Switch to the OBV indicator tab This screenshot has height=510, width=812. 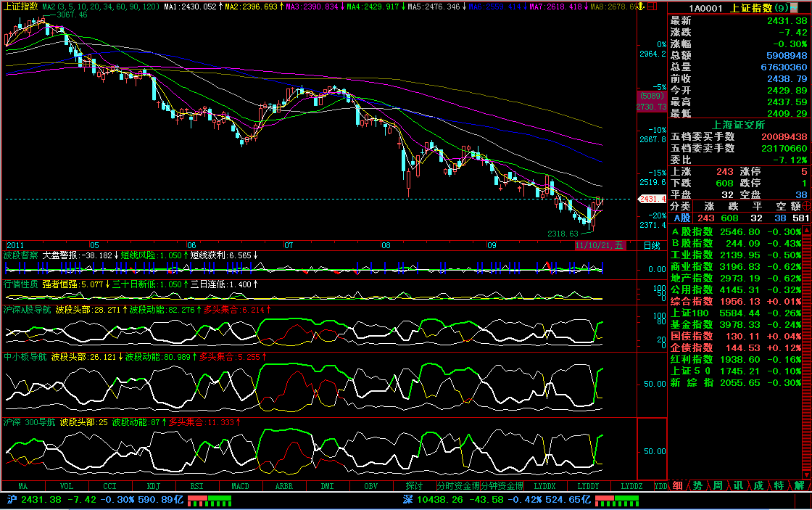coord(370,486)
